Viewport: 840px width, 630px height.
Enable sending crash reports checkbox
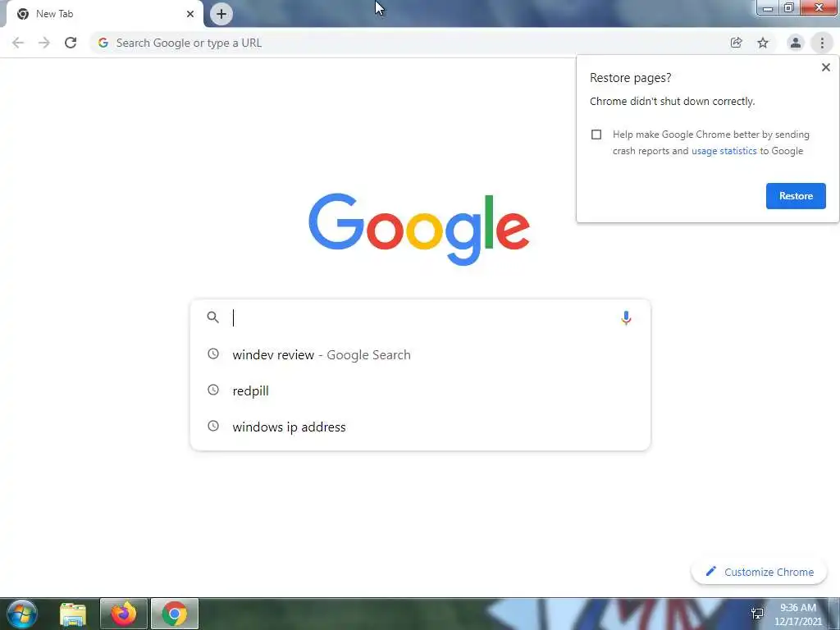[596, 135]
